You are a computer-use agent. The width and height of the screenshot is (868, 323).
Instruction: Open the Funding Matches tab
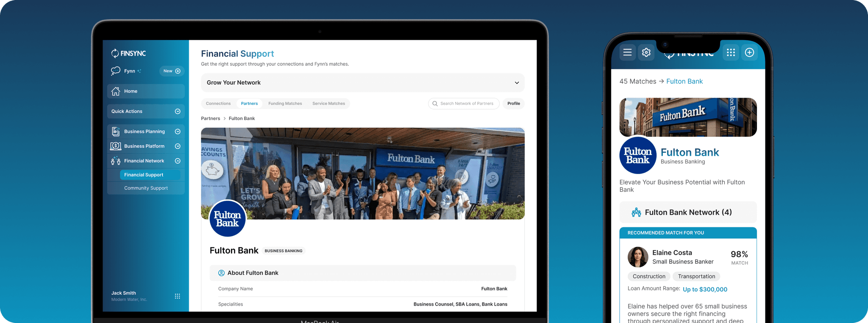285,104
